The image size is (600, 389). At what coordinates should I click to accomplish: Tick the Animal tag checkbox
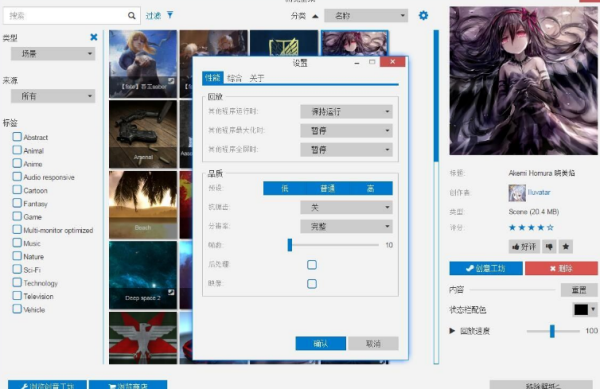click(x=17, y=150)
